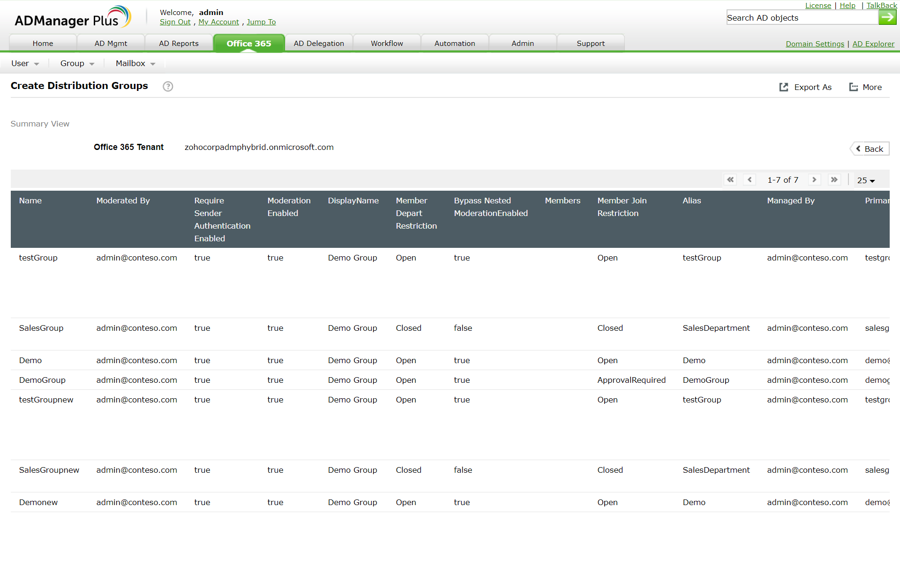The image size is (900, 588).
Task: Change rows per page from 25
Action: pyautogui.click(x=866, y=180)
